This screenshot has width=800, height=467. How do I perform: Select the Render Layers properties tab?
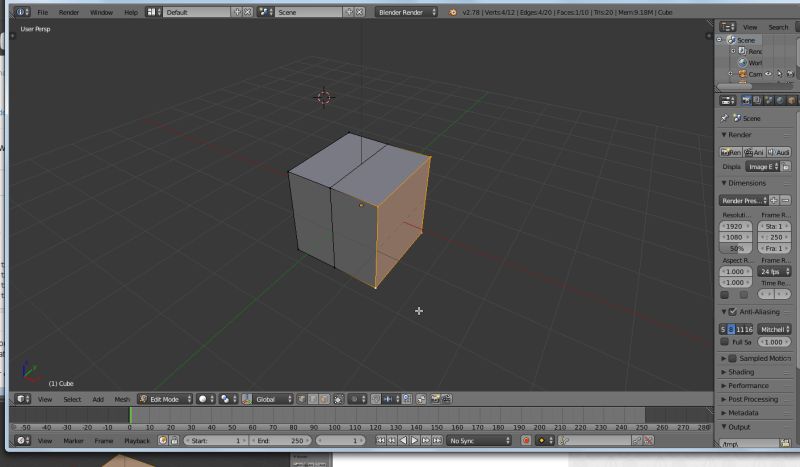[x=758, y=100]
